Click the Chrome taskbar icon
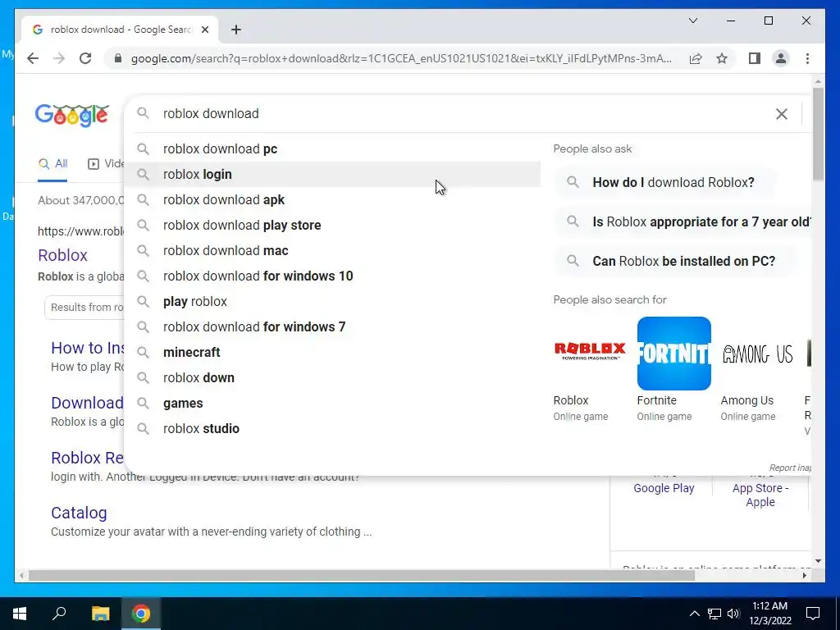The width and height of the screenshot is (840, 630). pos(141,614)
